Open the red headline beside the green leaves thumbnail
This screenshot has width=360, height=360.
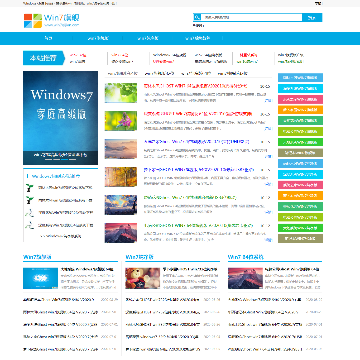coord(195,86)
